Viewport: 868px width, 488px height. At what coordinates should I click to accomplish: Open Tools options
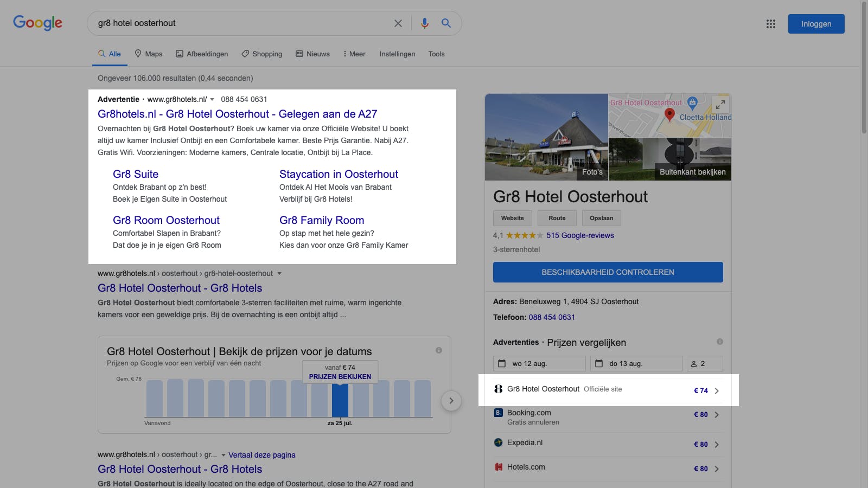coord(436,54)
